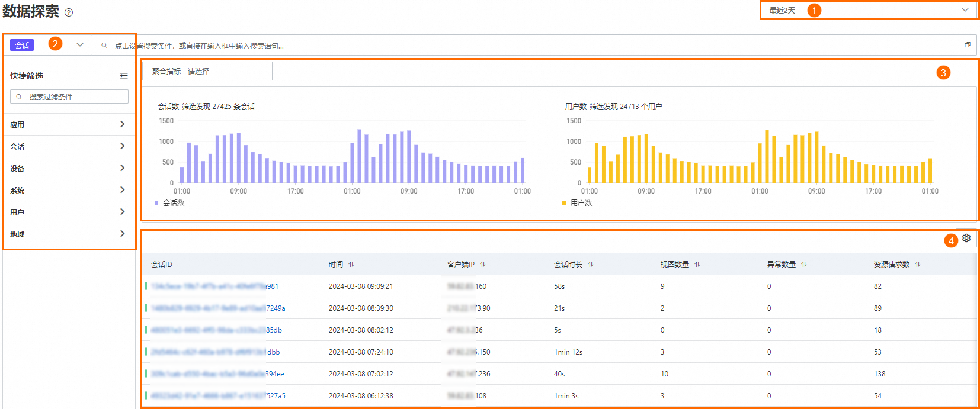Image resolution: width=980 pixels, height=409 pixels.
Task: Toggle the 用户数 legend series
Action: point(577,203)
